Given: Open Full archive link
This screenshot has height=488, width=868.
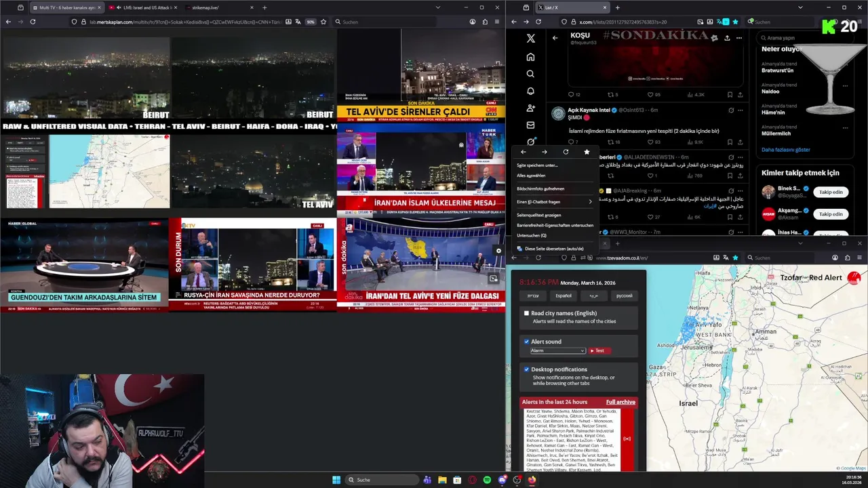Looking at the screenshot, I should click(x=620, y=402).
